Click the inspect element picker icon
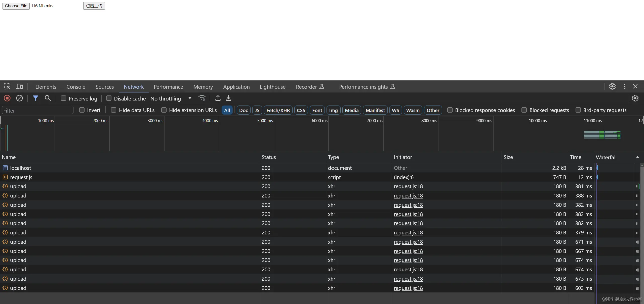 (x=7, y=87)
